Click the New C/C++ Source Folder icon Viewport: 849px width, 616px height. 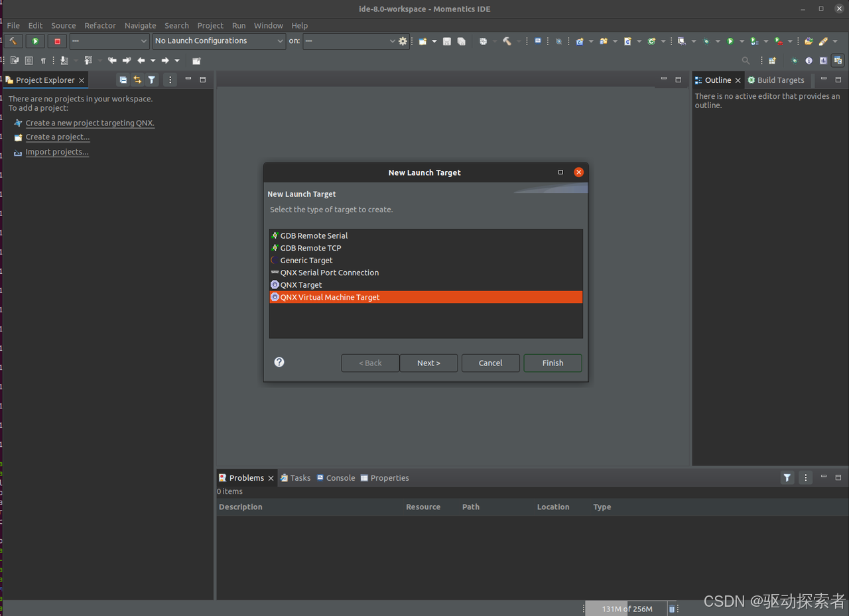(x=604, y=41)
